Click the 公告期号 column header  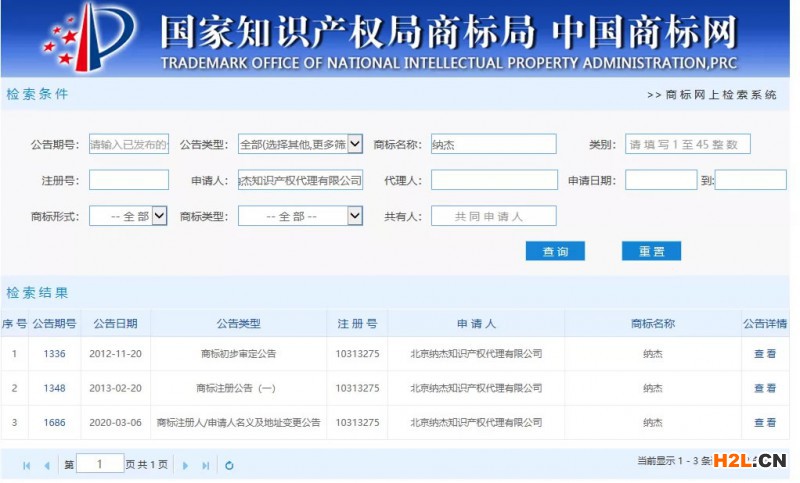coord(55,323)
